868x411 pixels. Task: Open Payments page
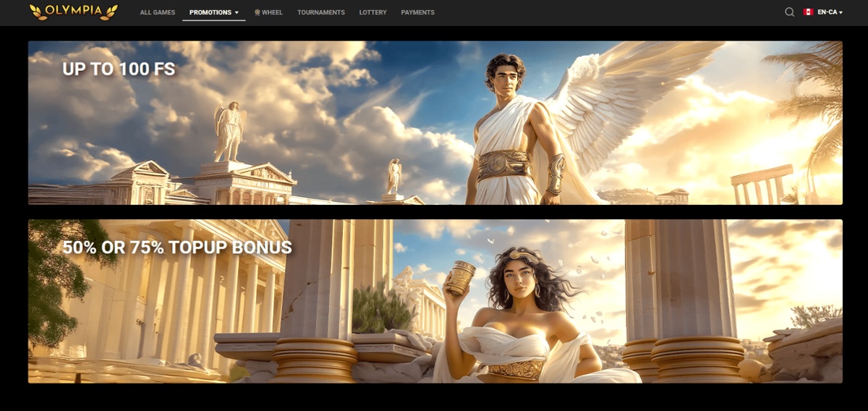[418, 12]
